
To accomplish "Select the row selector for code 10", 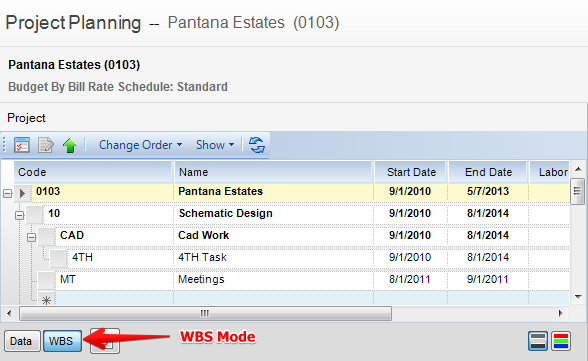I will coord(34,215).
